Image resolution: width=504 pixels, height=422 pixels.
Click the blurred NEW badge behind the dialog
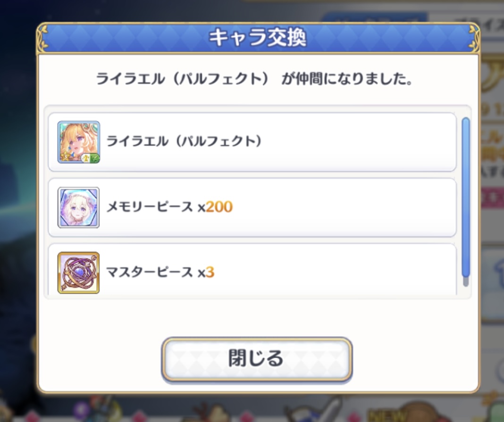click(387, 414)
